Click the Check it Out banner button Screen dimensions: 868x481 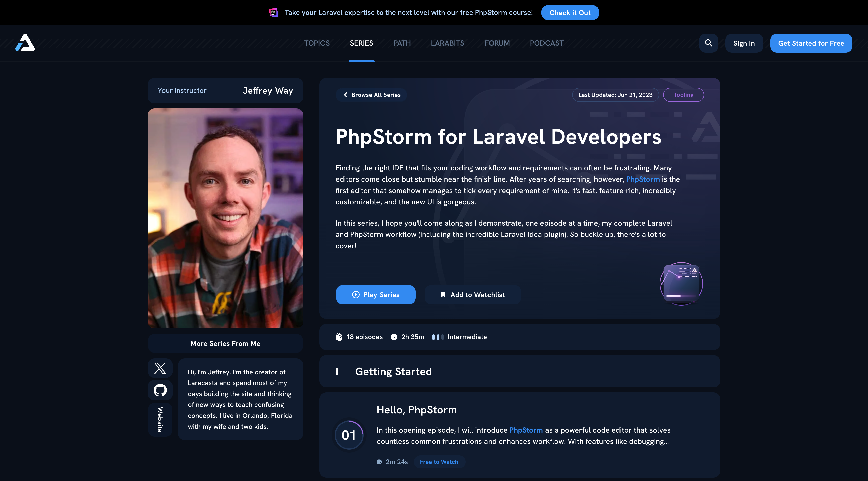pyautogui.click(x=570, y=13)
